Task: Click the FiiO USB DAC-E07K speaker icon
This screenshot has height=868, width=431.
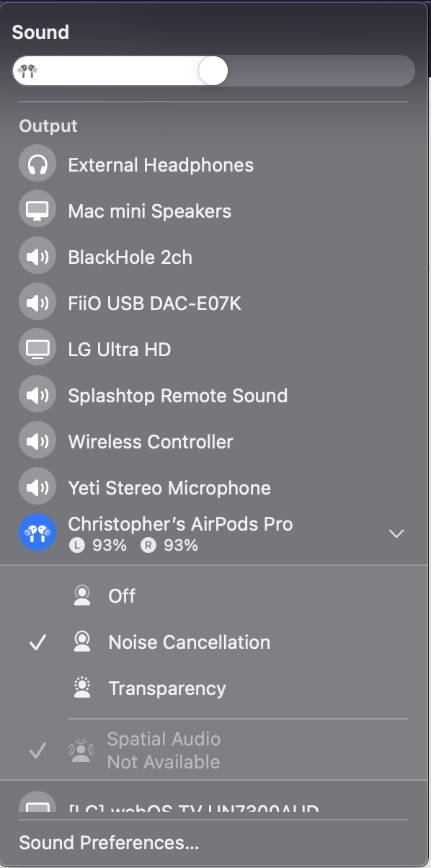Action: pos(37,304)
